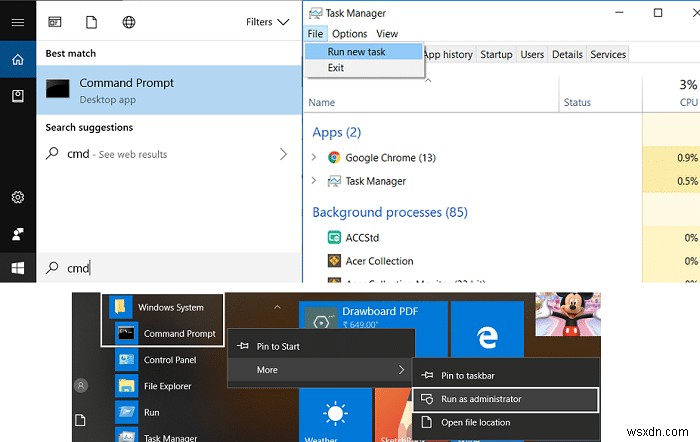This screenshot has width=700, height=442.
Task: Open File Explorer from Start menu list
Action: pyautogui.click(x=167, y=386)
